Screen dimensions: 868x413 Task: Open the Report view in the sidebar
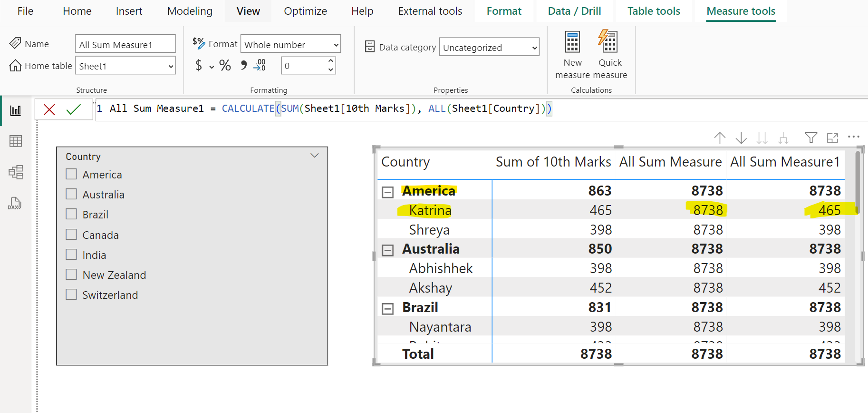pyautogui.click(x=16, y=111)
